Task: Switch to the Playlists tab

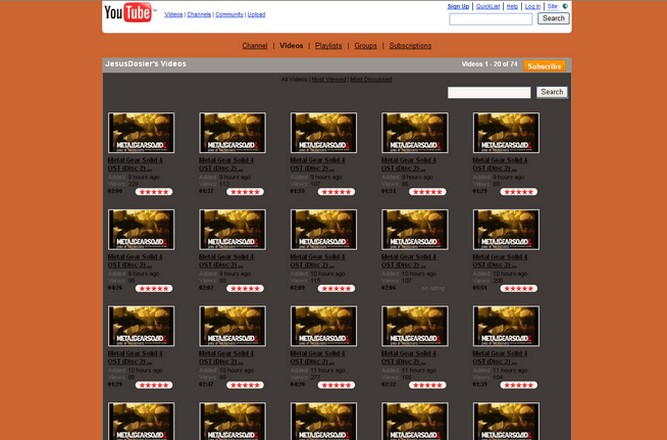Action: click(328, 46)
